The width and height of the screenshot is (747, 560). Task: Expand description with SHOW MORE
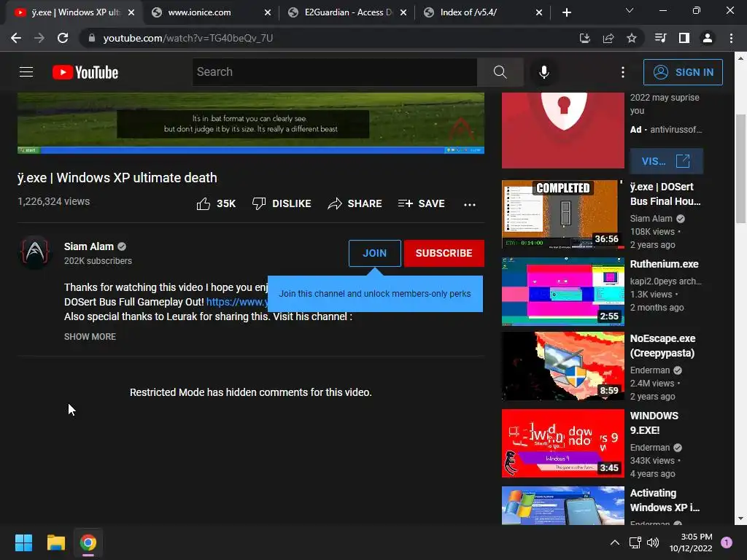(x=90, y=337)
